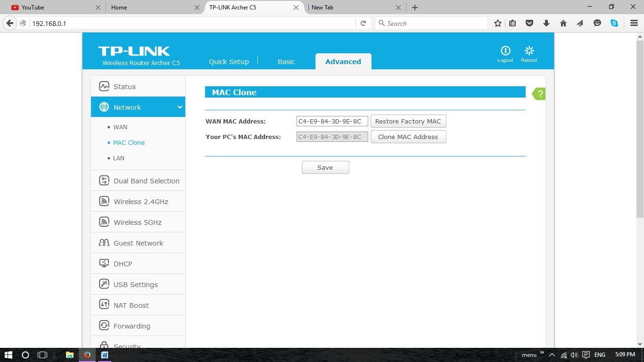Click the Word icon on the taskbar
The width and height of the screenshot is (644, 362).
104,355
